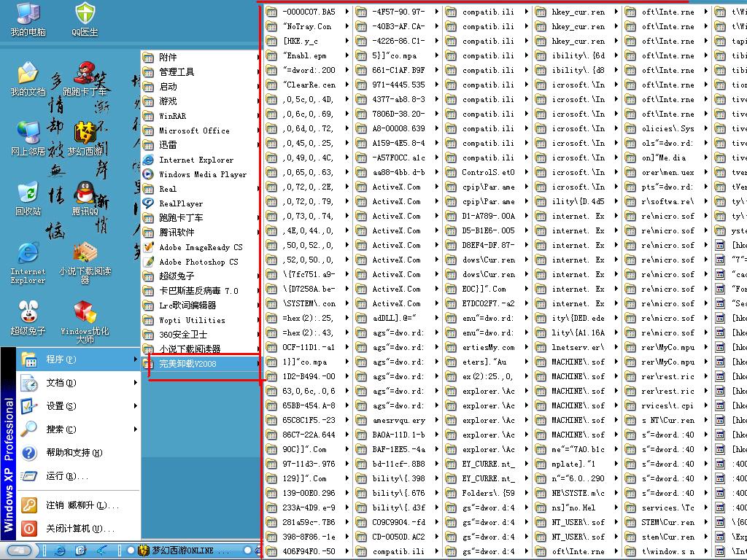The width and height of the screenshot is (747, 560).
Task: Launch RealPlayer from the programs menu
Action: click(x=201, y=203)
